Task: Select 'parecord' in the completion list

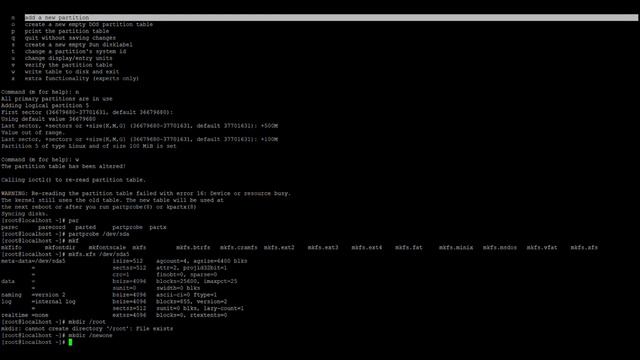Action: (x=51, y=227)
